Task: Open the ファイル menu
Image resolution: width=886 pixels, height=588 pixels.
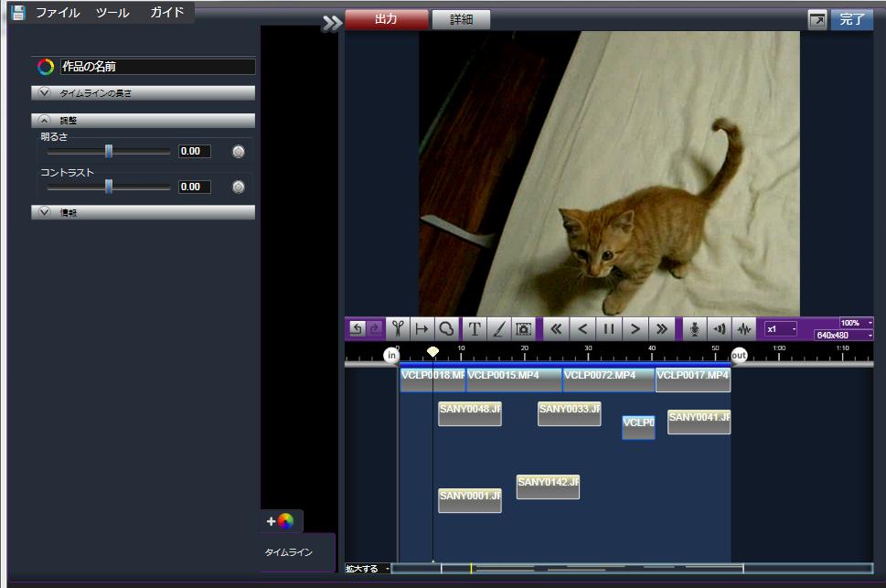Action: (x=58, y=13)
